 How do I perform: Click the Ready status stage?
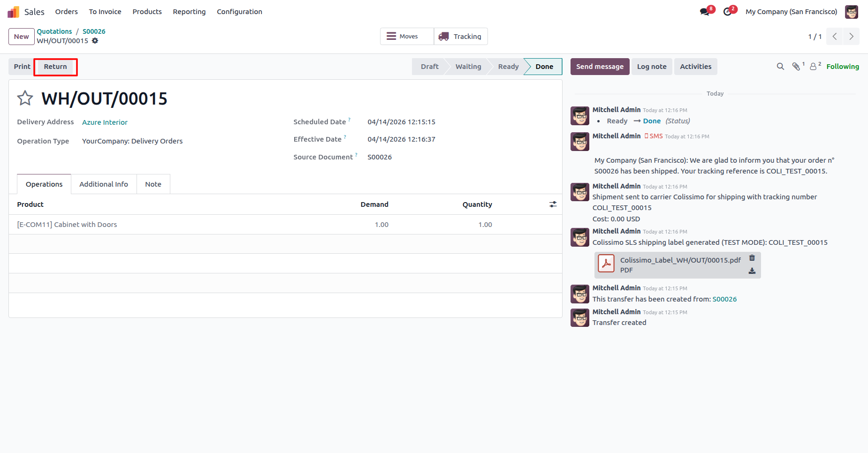click(x=509, y=67)
